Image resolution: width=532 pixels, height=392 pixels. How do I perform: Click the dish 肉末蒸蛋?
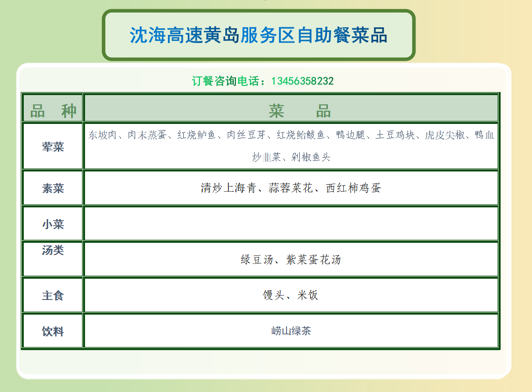coord(147,135)
